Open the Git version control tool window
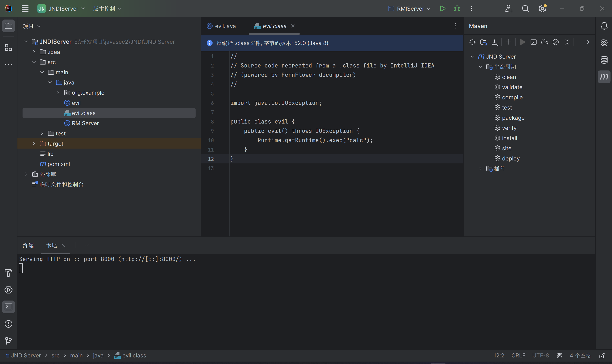This screenshot has height=364, width=612. click(8, 340)
